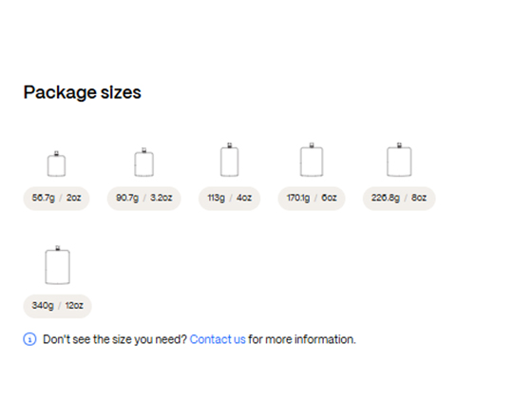Screen dimensions: 532x399
Task: Click the blue information circle icon
Action: [29, 339]
